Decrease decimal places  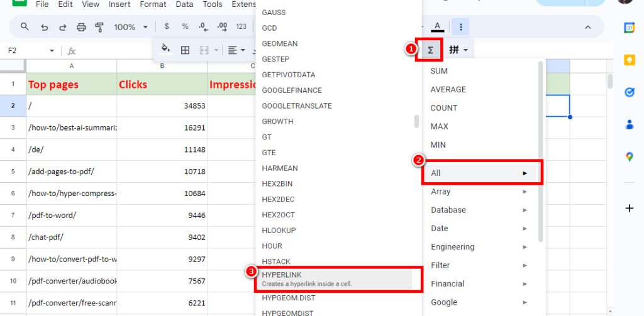pyautogui.click(x=203, y=26)
